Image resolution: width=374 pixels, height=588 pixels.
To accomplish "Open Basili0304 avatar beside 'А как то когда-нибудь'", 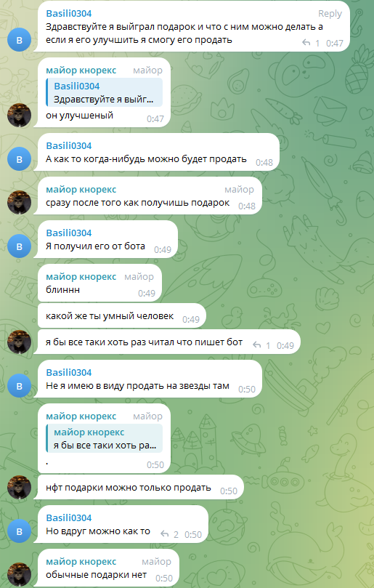I will tap(19, 159).
